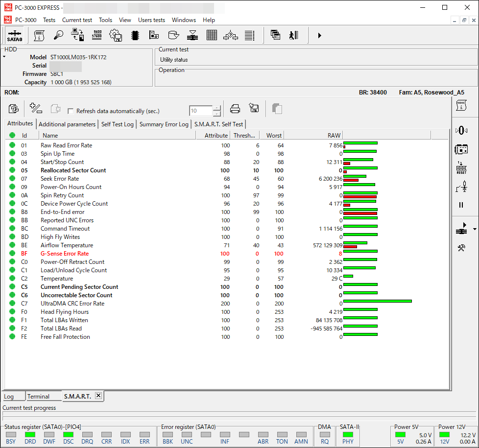This screenshot has width=479, height=448.
Task: Click the printer icon
Action: pos(235,109)
